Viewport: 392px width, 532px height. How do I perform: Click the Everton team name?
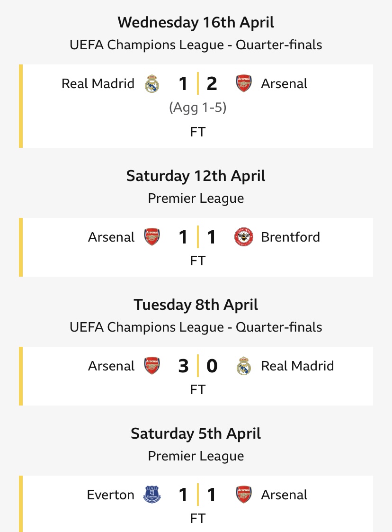pos(111,495)
